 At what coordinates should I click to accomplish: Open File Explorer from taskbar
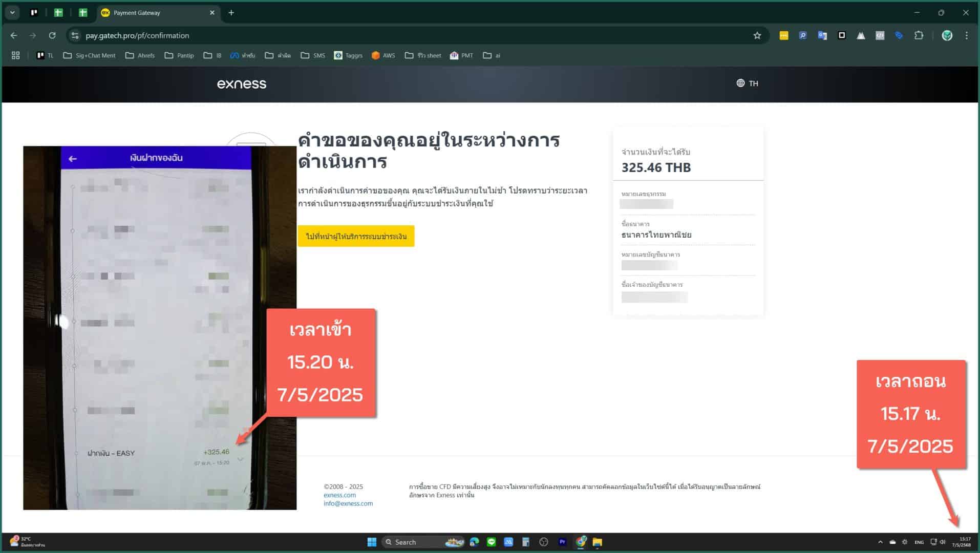597,542
